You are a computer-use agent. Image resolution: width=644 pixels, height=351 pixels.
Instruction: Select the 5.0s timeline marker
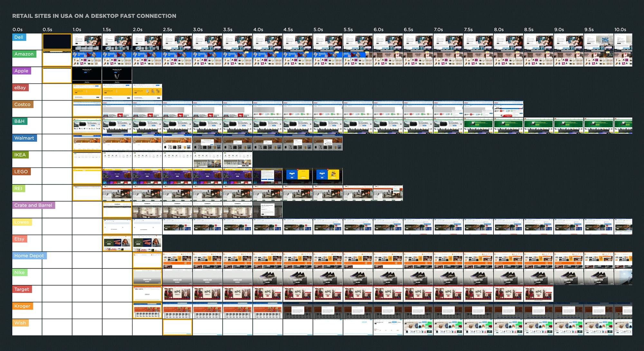(x=318, y=30)
